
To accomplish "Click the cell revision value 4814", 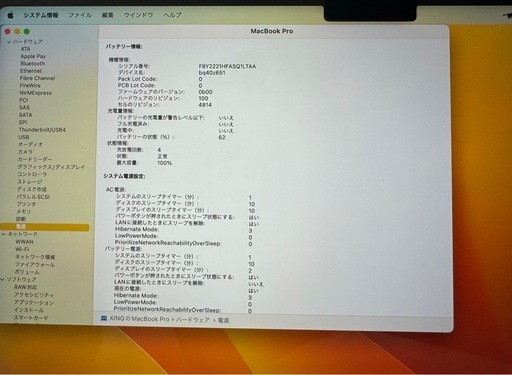I will point(205,105).
